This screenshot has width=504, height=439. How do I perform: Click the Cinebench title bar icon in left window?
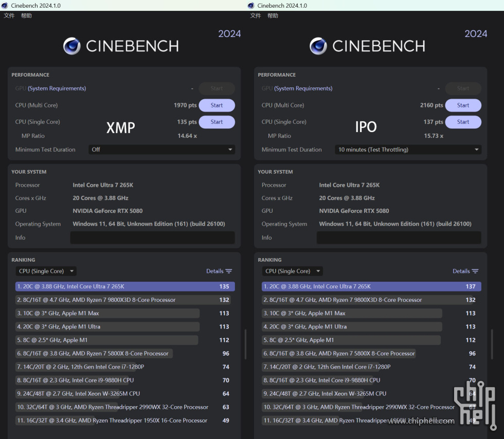(x=5, y=6)
